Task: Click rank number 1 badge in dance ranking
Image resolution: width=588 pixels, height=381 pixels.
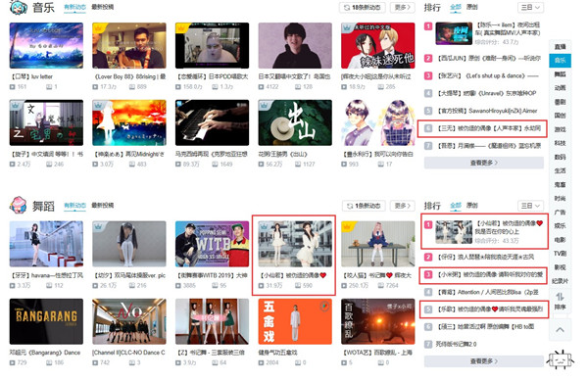Action: pyautogui.click(x=428, y=224)
